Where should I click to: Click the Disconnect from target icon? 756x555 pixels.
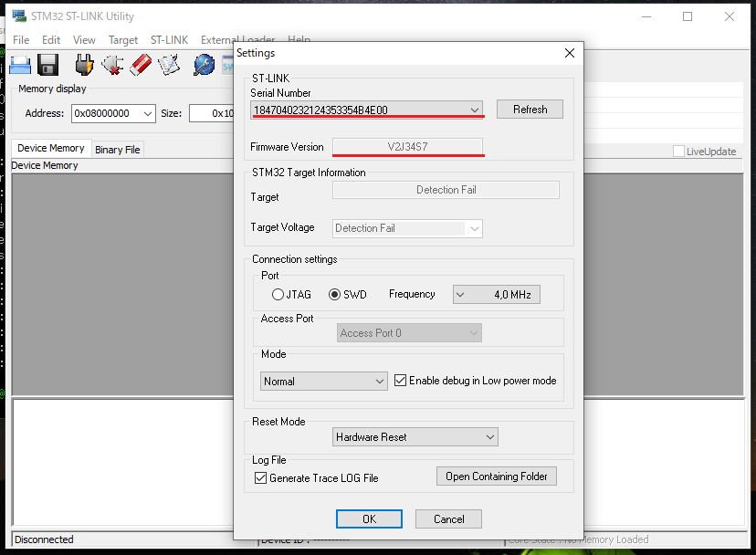[x=113, y=65]
